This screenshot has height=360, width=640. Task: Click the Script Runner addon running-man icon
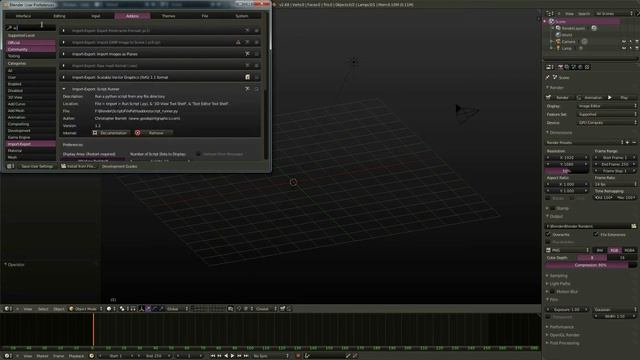pyautogui.click(x=247, y=89)
